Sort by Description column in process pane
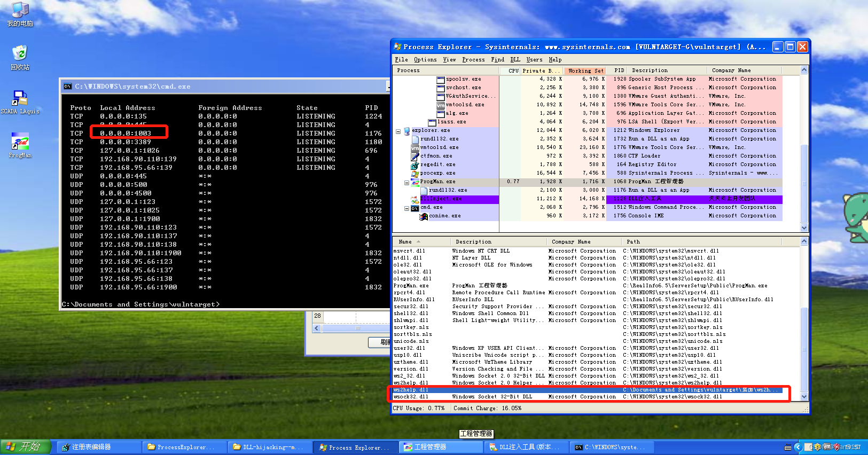 668,70
